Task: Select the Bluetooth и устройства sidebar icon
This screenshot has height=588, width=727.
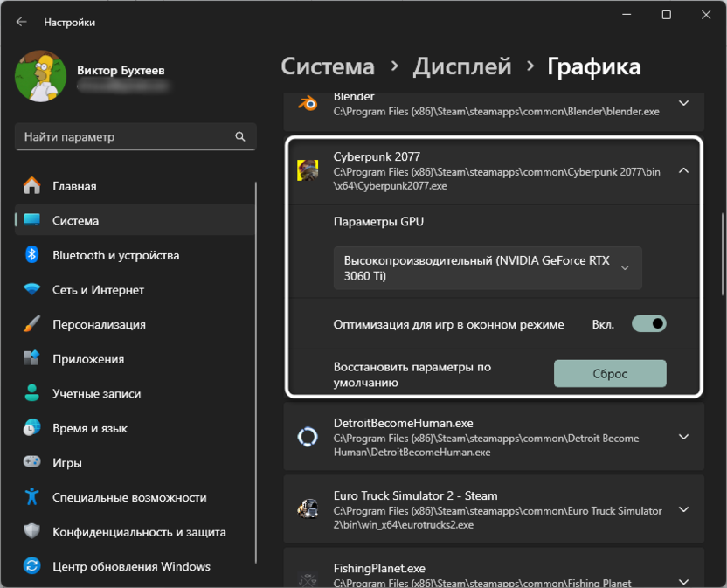Action: coord(31,254)
